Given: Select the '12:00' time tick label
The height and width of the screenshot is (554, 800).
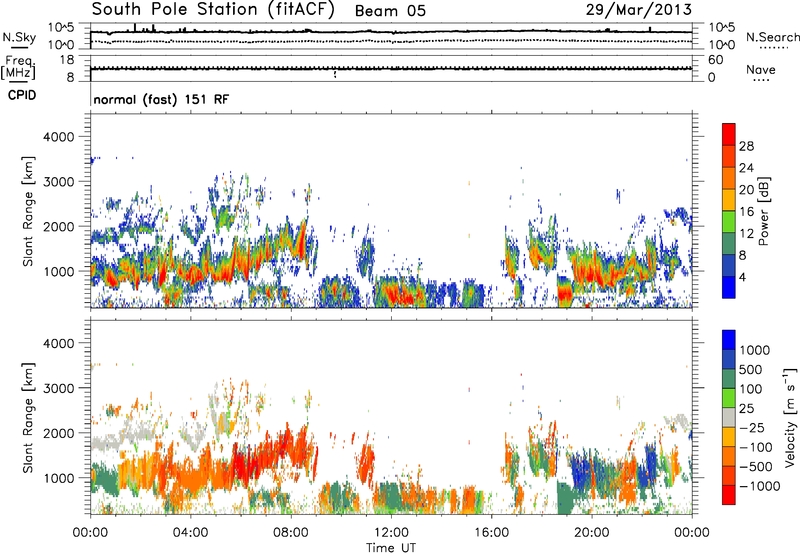Looking at the screenshot, I should [x=391, y=533].
